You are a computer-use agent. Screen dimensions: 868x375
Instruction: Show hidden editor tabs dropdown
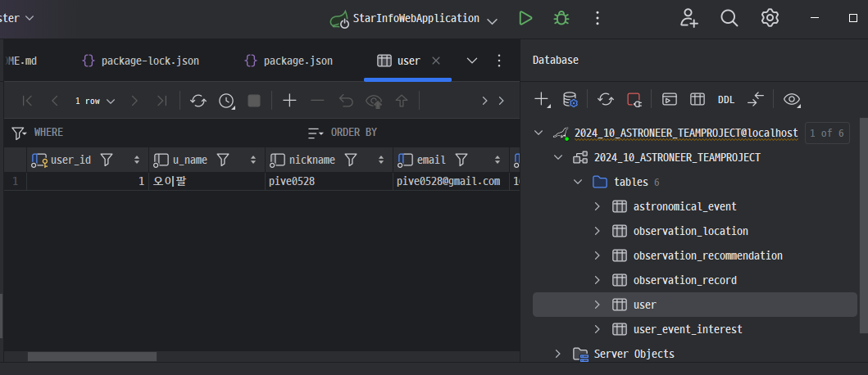pyautogui.click(x=471, y=61)
